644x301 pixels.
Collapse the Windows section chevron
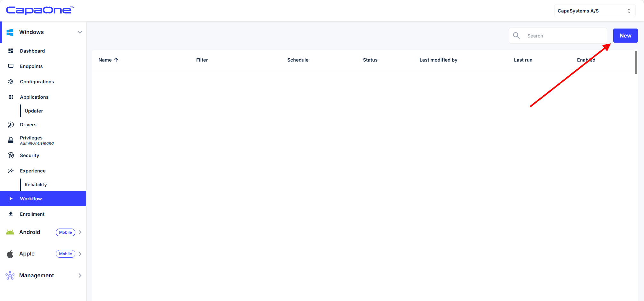point(80,32)
